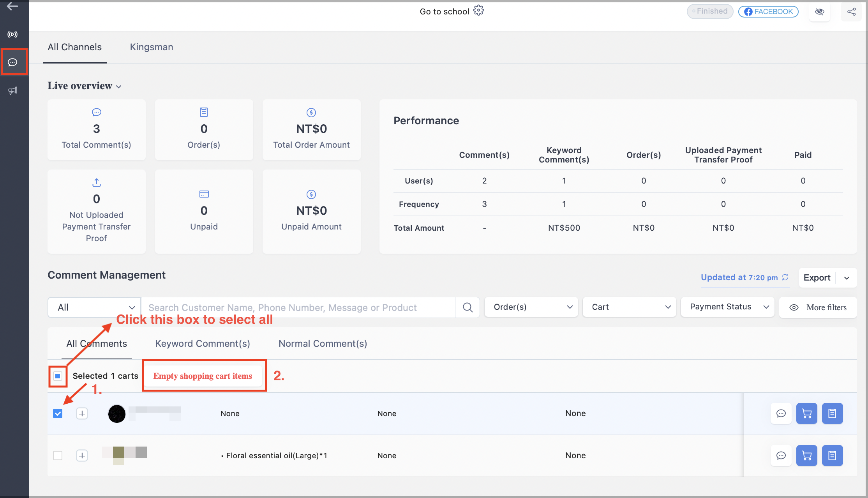Open order document icon for first comment row
This screenshot has width=868, height=498.
click(x=832, y=413)
